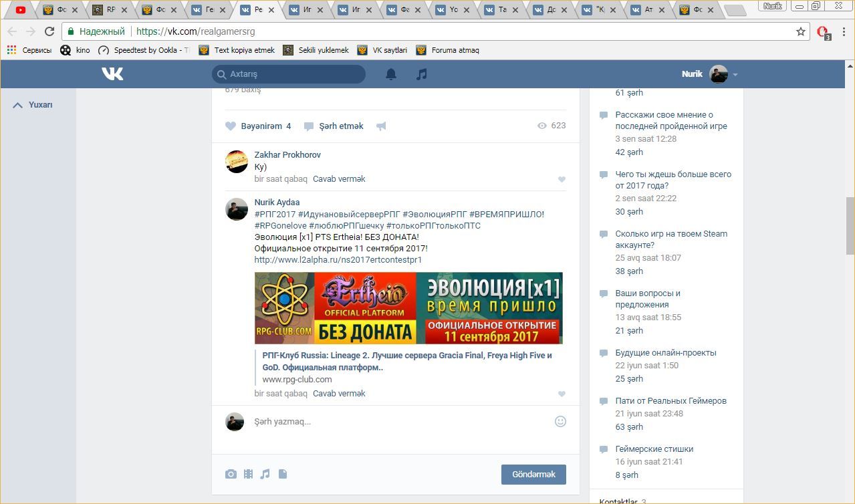Viewport: 855px width, 504px height.
Task: Close the Yo browser tab
Action: pyautogui.click(x=467, y=10)
